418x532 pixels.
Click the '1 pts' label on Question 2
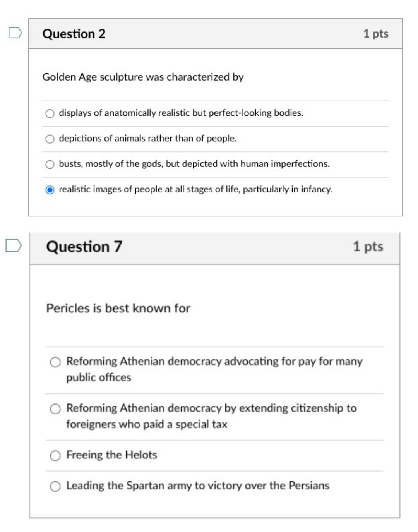[x=375, y=34]
